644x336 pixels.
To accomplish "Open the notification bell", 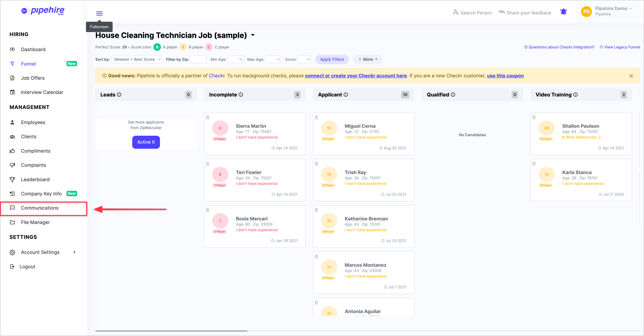I will point(564,12).
